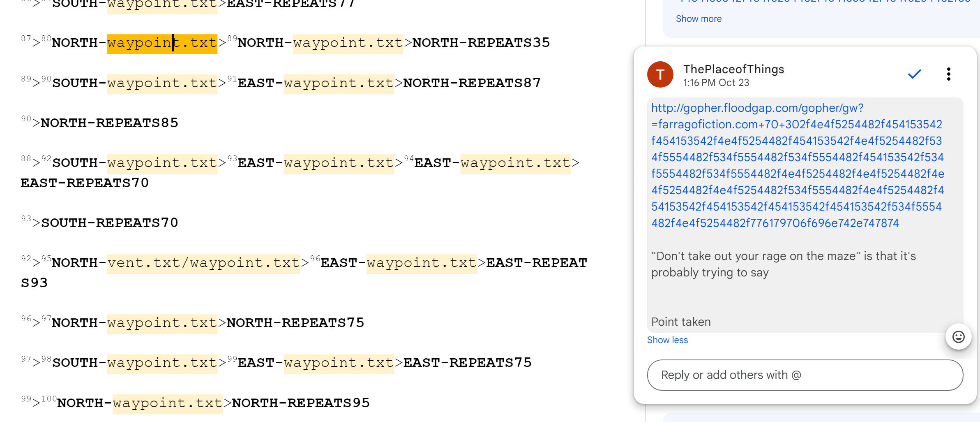980x422 pixels.
Task: Click the "Point taken" text in the comment
Action: pos(681,322)
